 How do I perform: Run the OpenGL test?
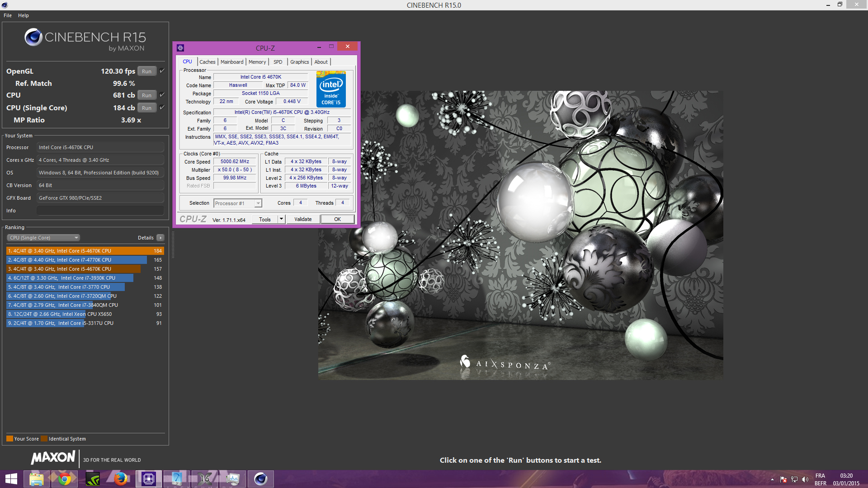pyautogui.click(x=147, y=71)
